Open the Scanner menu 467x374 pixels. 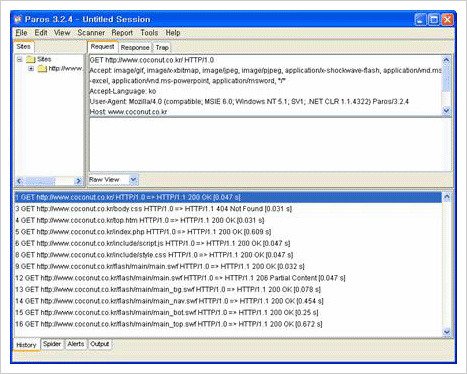tap(91, 33)
